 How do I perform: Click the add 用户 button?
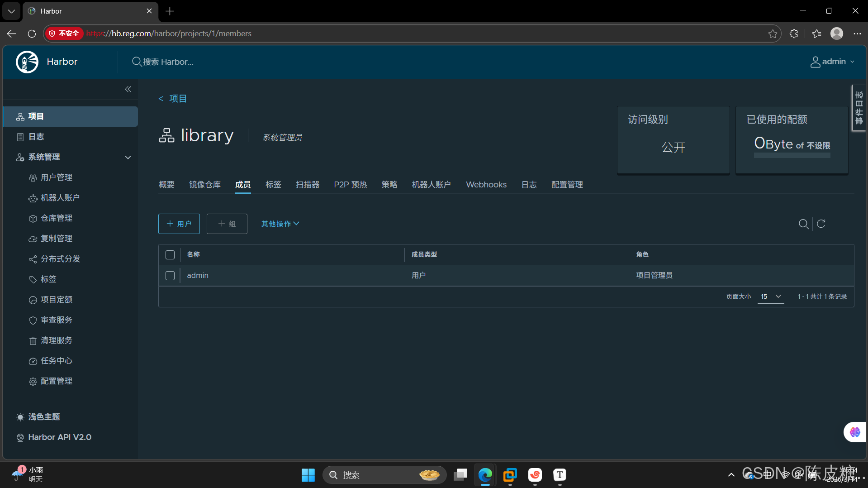coord(179,224)
